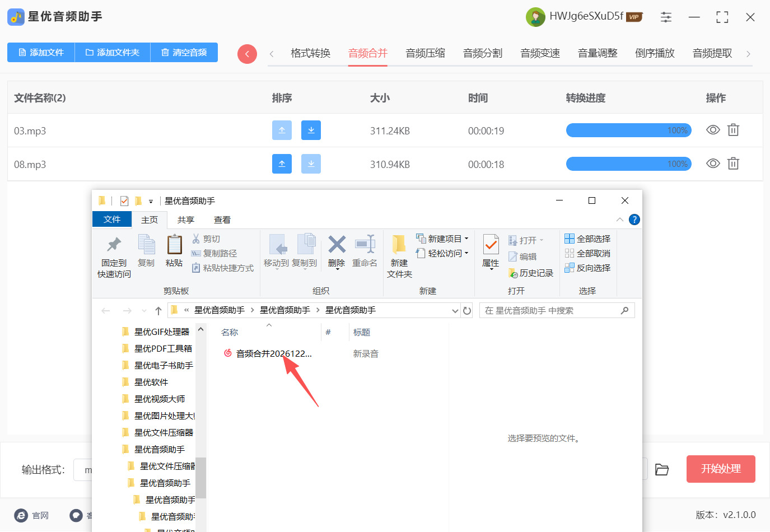Go up one folder level in Explorer

click(x=158, y=311)
